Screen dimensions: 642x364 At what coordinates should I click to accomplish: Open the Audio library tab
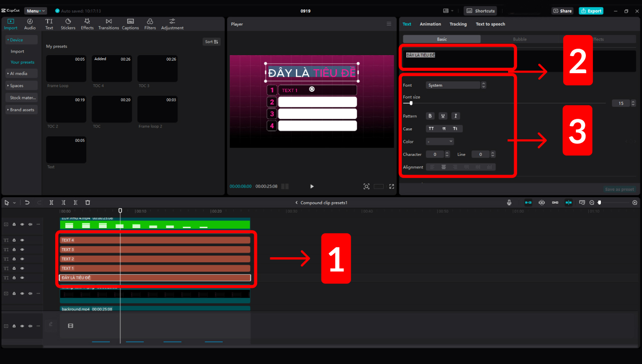[30, 24]
